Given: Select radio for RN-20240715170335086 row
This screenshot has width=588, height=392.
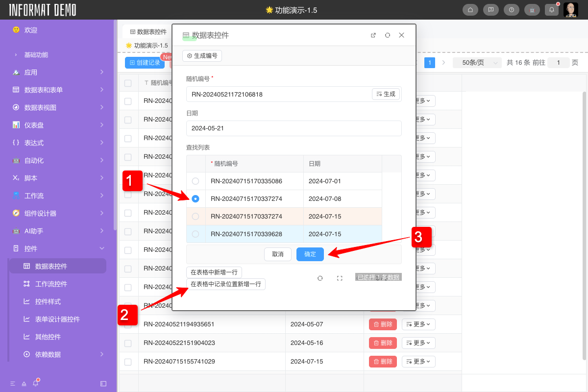Looking at the screenshot, I should 196,181.
